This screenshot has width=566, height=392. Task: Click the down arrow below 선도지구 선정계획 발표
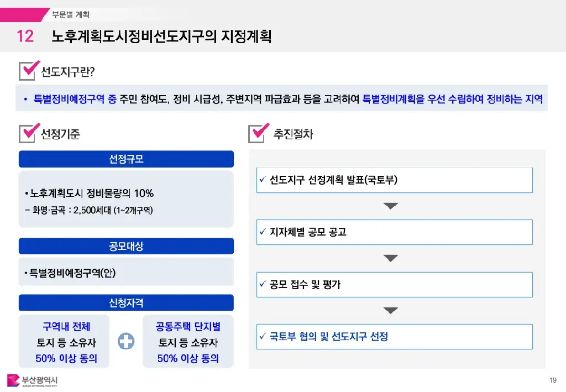point(391,206)
